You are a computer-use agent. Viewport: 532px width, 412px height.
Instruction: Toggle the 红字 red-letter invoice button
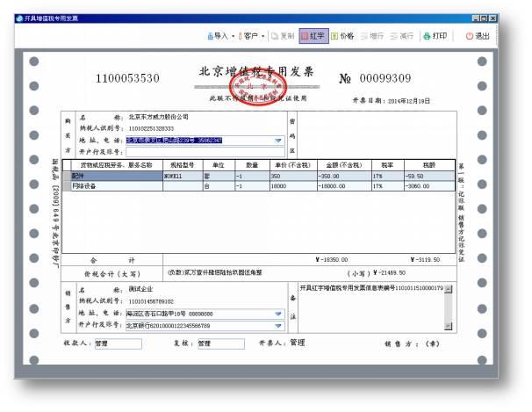click(x=313, y=36)
